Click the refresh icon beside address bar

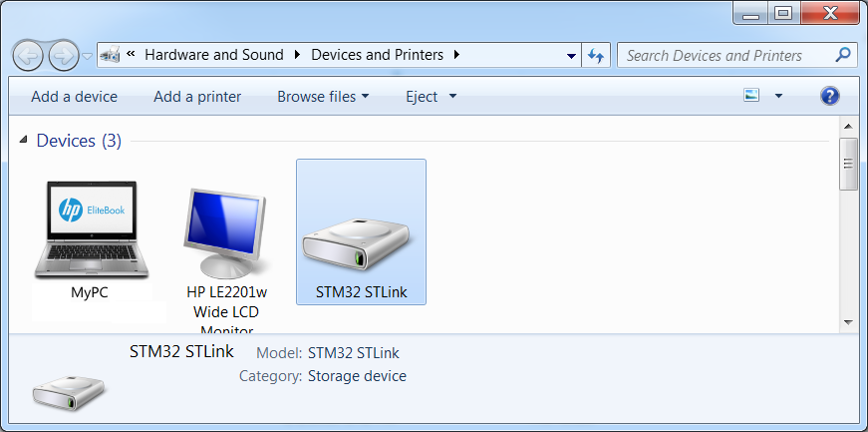pyautogui.click(x=597, y=56)
